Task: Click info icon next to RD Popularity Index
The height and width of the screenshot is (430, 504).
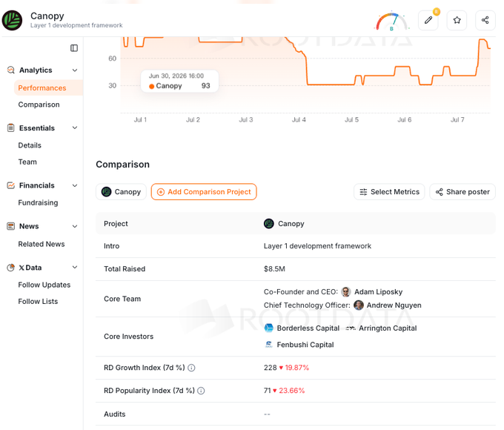Action: (x=201, y=391)
